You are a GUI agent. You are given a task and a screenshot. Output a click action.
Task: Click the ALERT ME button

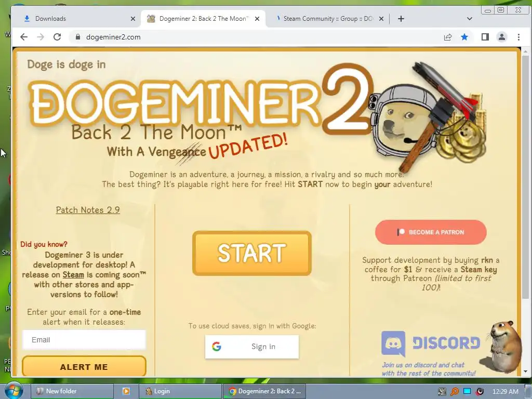(x=84, y=366)
